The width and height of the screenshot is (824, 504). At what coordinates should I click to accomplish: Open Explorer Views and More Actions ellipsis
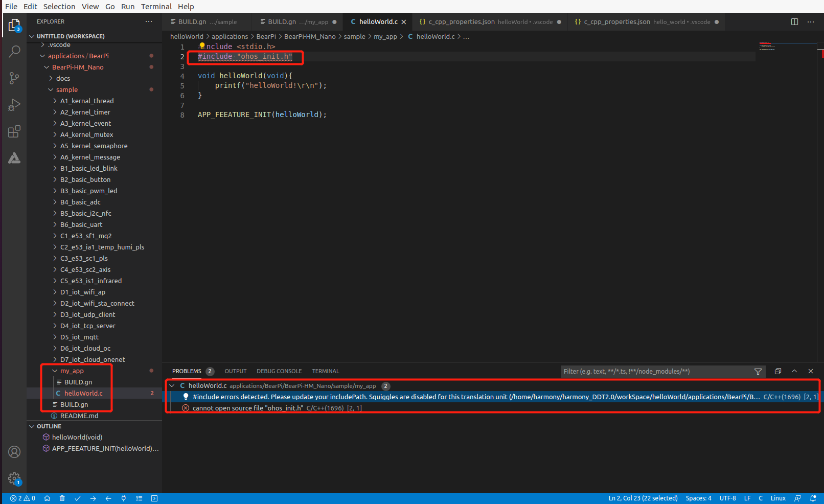[x=149, y=21]
